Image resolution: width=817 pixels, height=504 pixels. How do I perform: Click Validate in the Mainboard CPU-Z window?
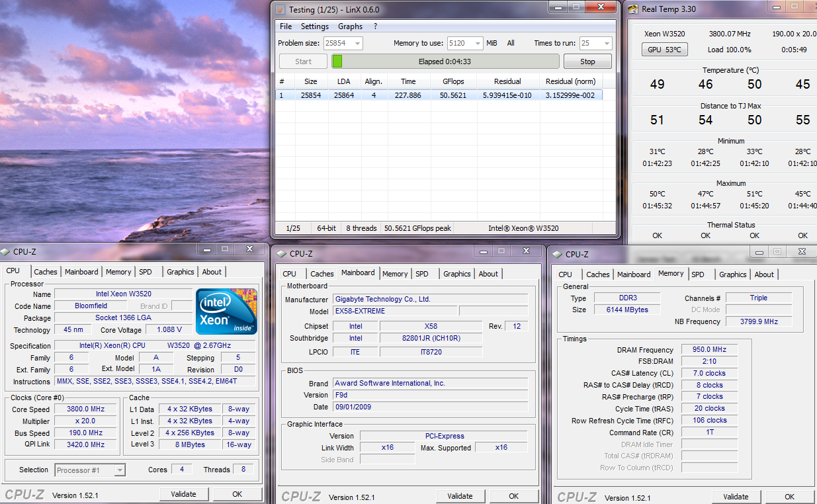click(460, 496)
